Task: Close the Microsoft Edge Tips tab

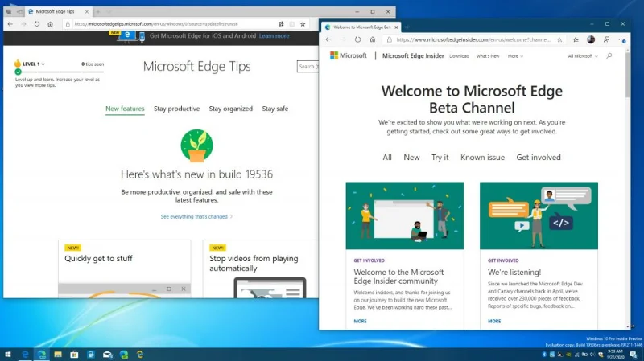Action: [x=87, y=12]
